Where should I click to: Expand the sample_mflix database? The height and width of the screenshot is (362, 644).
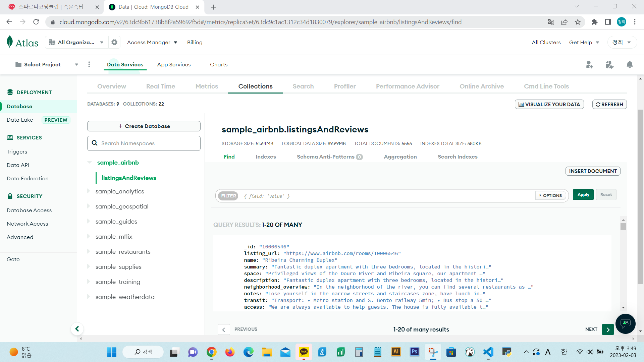click(x=89, y=236)
